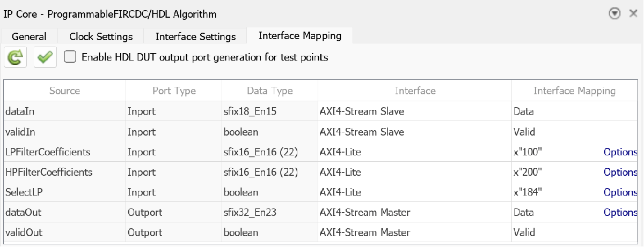Click the green checkmark validate icon
The image size is (644, 247).
tap(45, 57)
